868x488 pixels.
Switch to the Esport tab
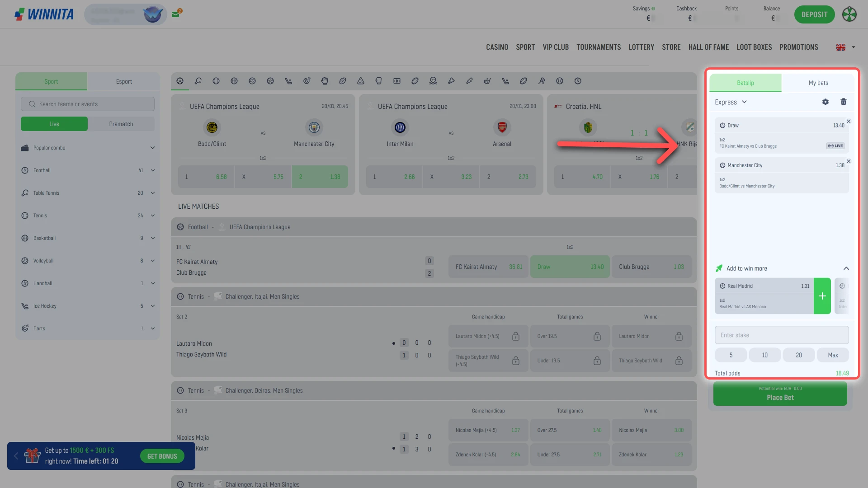(124, 81)
